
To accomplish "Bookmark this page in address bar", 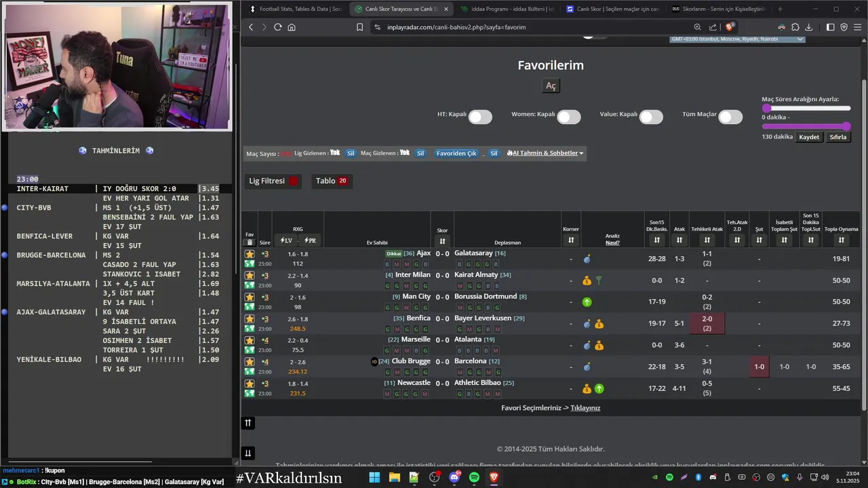I will tap(359, 27).
